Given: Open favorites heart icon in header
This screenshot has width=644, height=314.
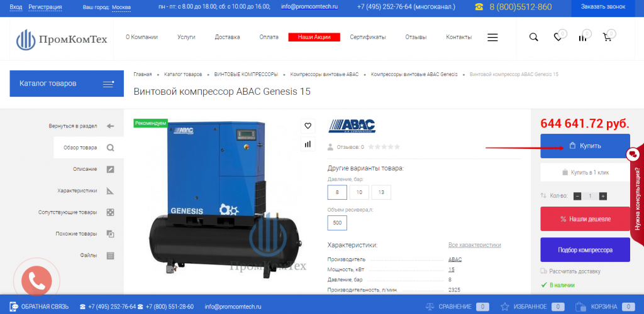Looking at the screenshot, I should pos(558,37).
